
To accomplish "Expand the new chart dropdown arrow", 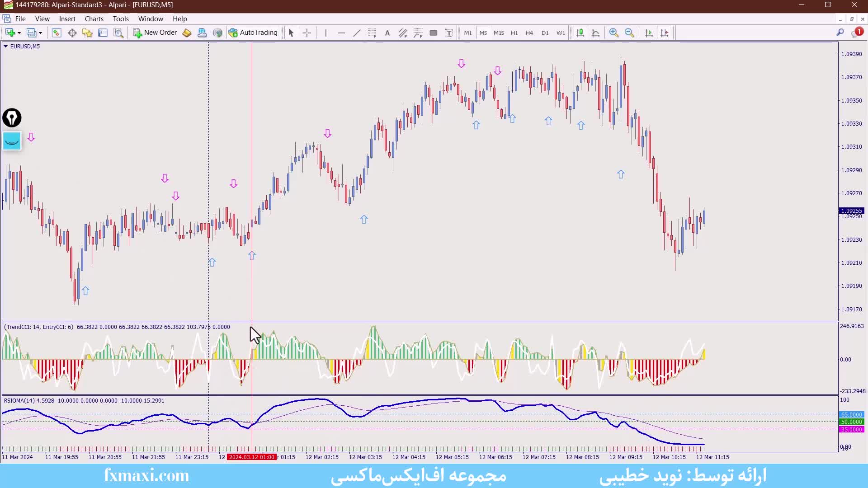I will tap(19, 33).
